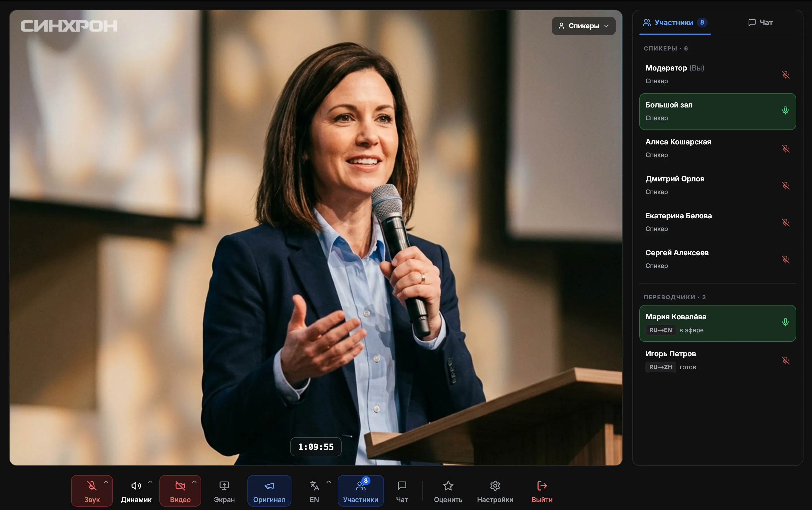Share screen using the Экран icon
Image resolution: width=812 pixels, height=510 pixels.
[224, 485]
